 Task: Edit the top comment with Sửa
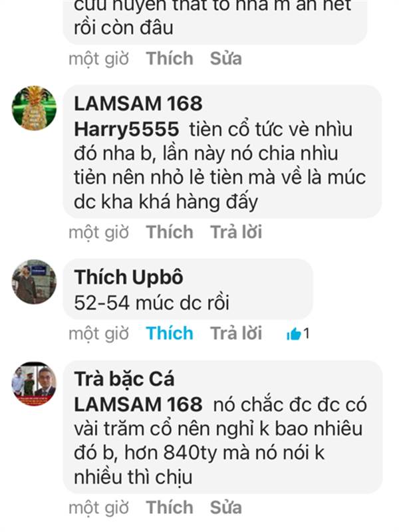pyautogui.click(x=226, y=59)
